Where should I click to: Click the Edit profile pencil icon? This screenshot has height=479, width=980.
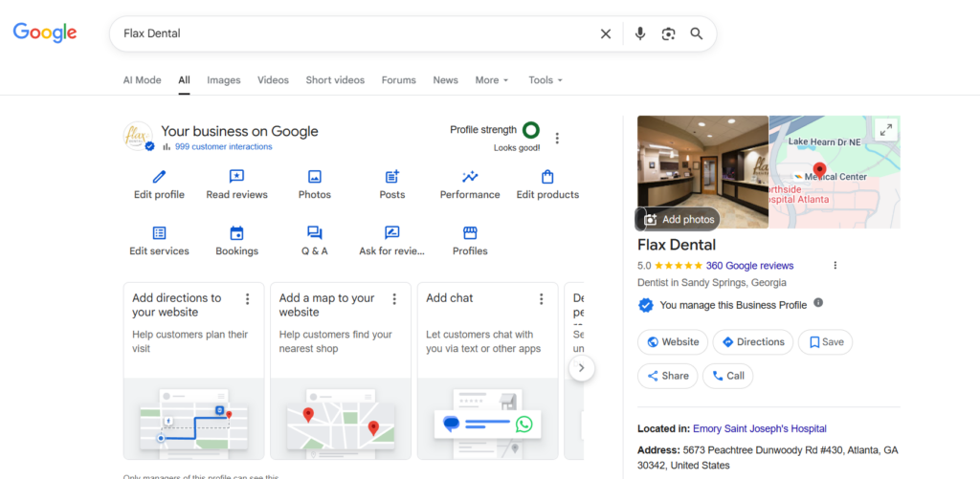(159, 177)
